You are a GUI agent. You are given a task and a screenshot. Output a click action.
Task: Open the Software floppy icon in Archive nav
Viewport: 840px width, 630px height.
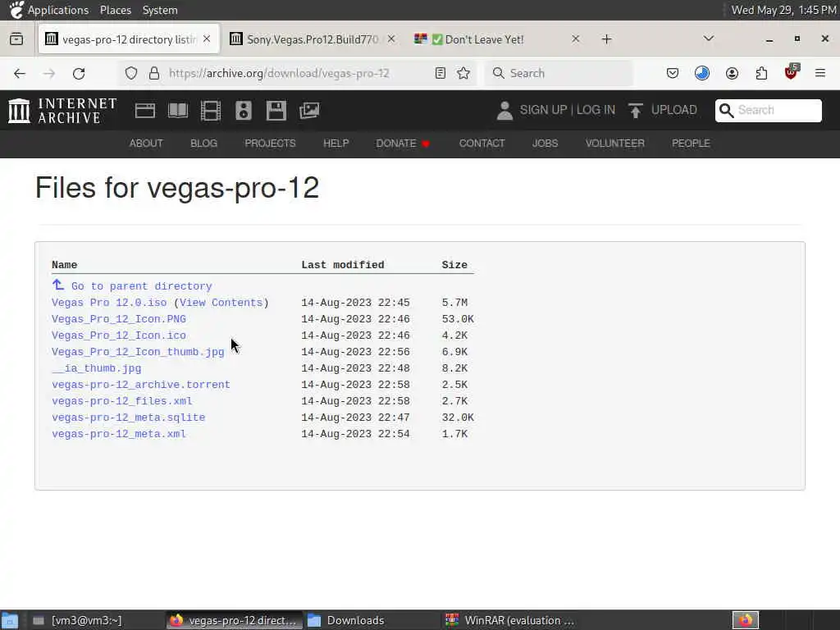pos(276,111)
